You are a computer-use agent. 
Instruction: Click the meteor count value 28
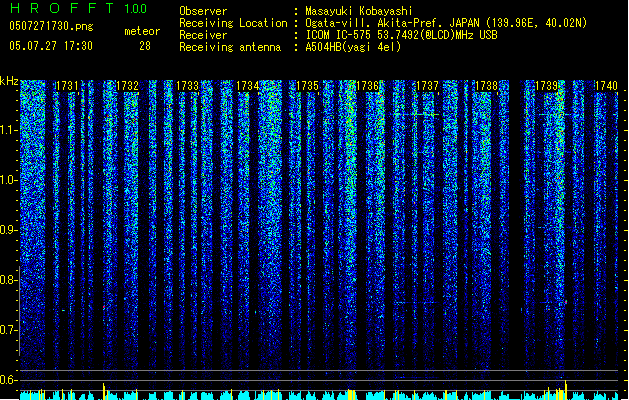[x=145, y=46]
